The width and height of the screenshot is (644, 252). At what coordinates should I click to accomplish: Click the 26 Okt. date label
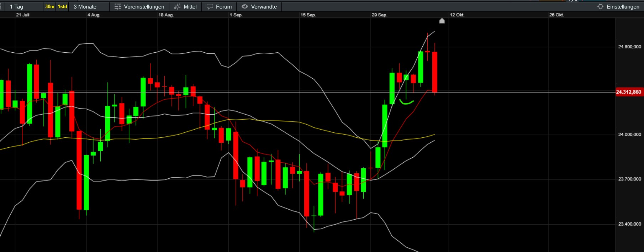556,15
